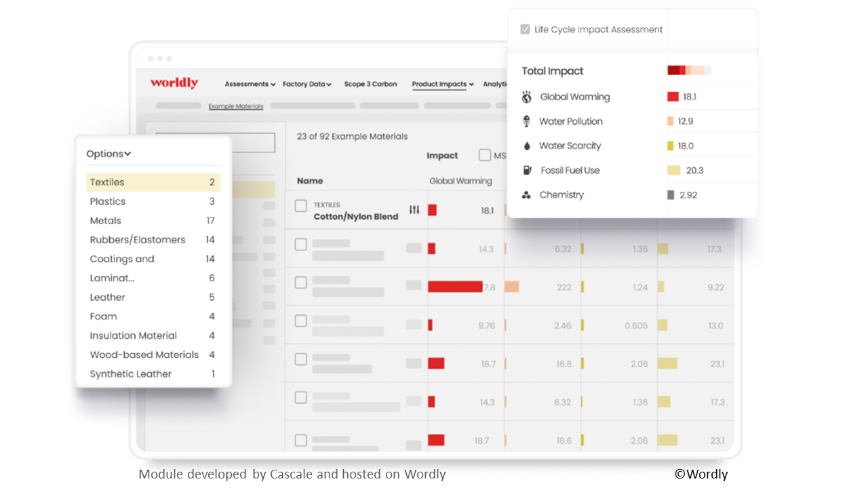Click the Impact label above the table
The image size is (868, 488).
point(442,156)
